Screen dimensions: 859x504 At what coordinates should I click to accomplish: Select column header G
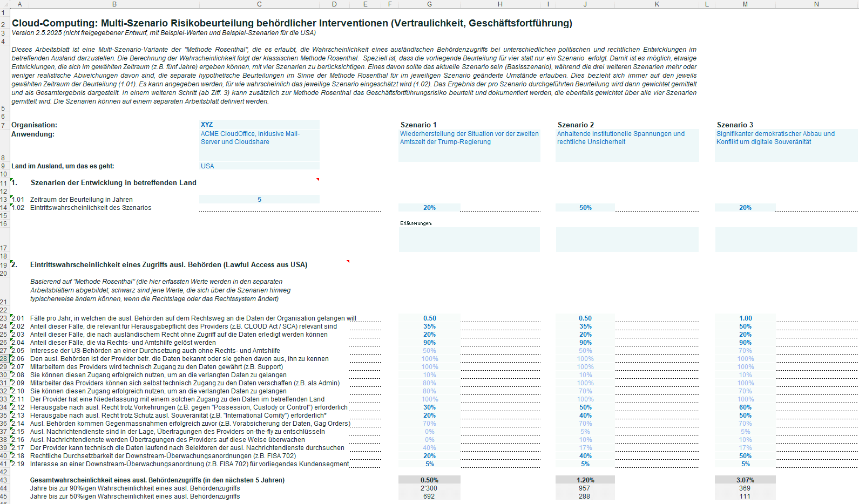coord(429,4)
